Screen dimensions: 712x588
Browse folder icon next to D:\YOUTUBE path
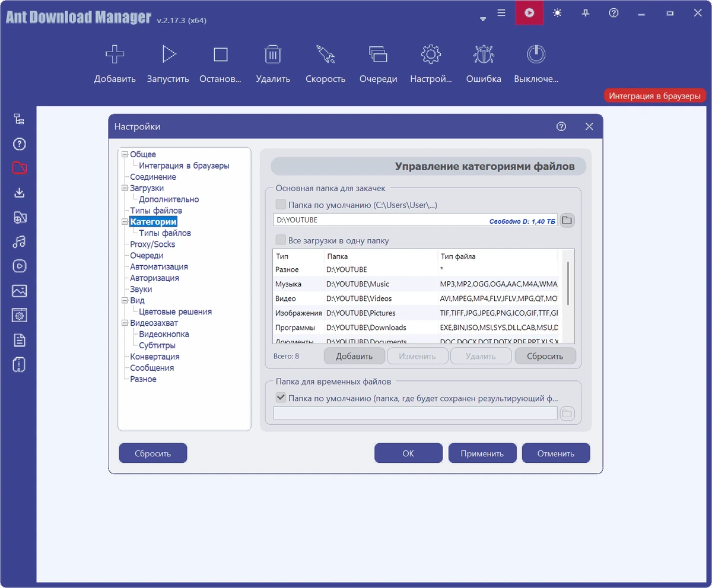[x=567, y=220]
